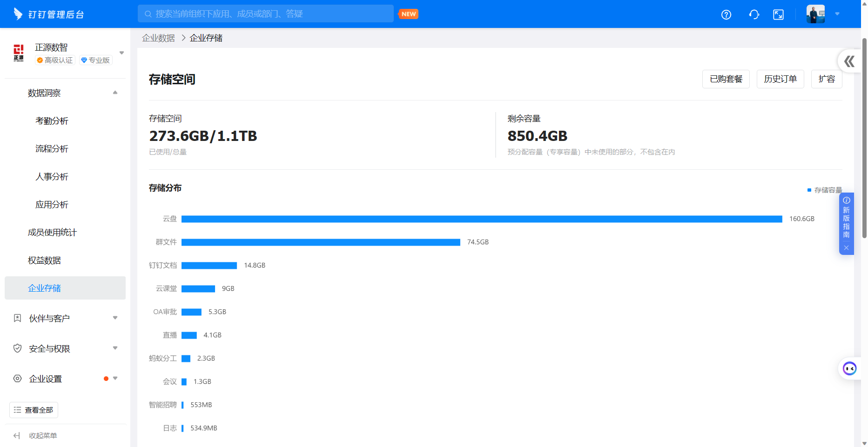Open 权益数据 in the sidebar
The height and width of the screenshot is (447, 868).
(x=44, y=260)
